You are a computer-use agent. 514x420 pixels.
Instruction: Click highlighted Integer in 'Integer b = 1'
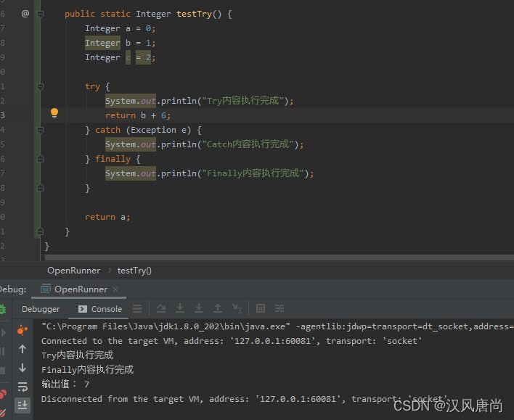[x=102, y=43]
